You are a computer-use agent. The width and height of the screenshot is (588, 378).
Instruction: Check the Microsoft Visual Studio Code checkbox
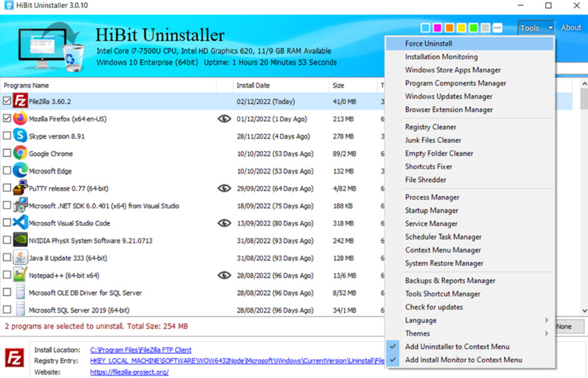[x=7, y=222]
